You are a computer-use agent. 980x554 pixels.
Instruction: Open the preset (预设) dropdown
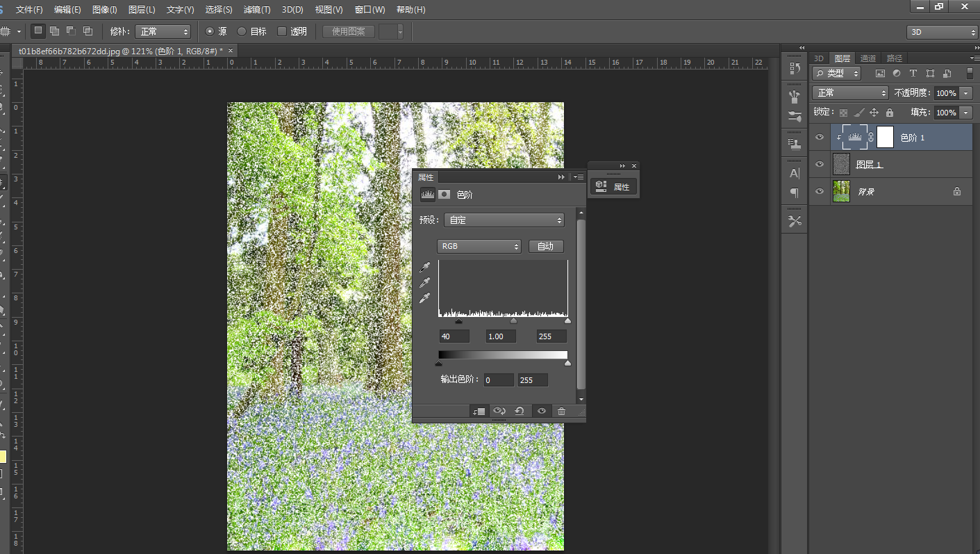[504, 220]
